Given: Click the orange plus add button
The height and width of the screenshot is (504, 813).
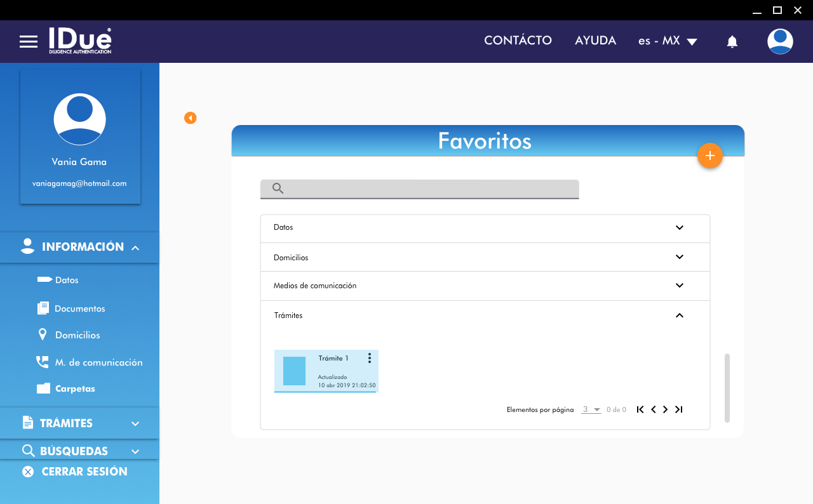Looking at the screenshot, I should 709,156.
